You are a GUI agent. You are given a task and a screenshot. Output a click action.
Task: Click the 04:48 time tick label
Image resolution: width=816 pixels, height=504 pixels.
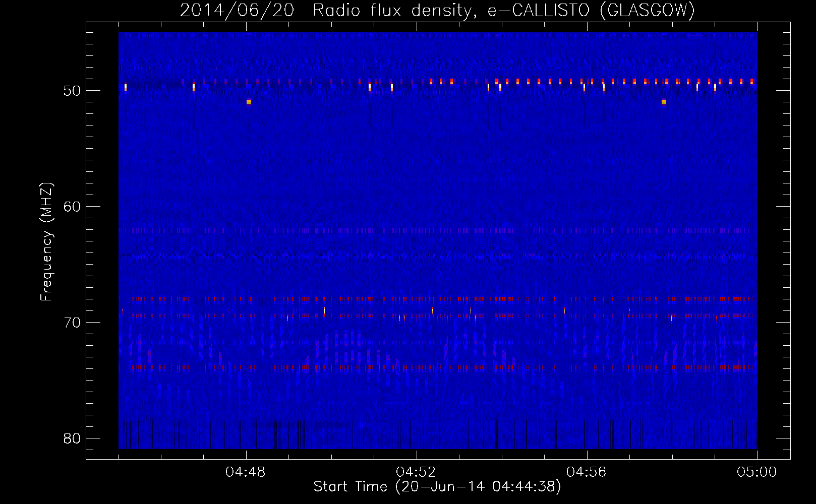tap(246, 472)
